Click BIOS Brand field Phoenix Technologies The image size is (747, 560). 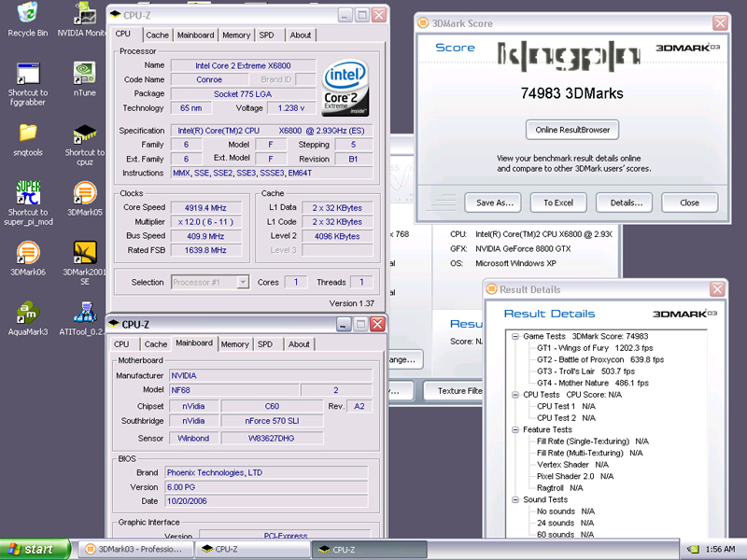click(x=266, y=472)
